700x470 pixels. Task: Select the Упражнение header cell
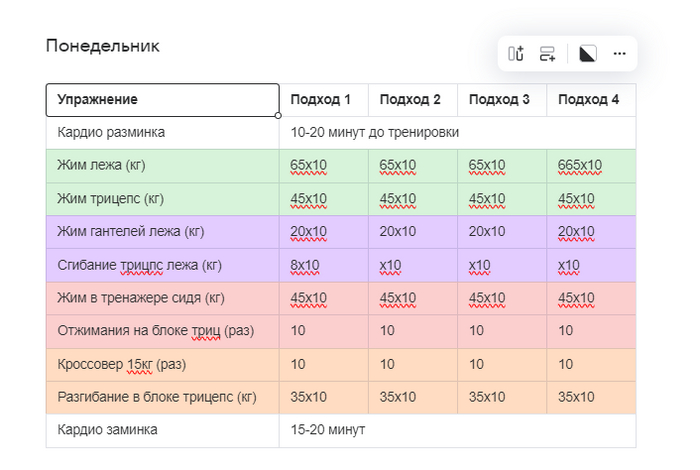(x=162, y=100)
